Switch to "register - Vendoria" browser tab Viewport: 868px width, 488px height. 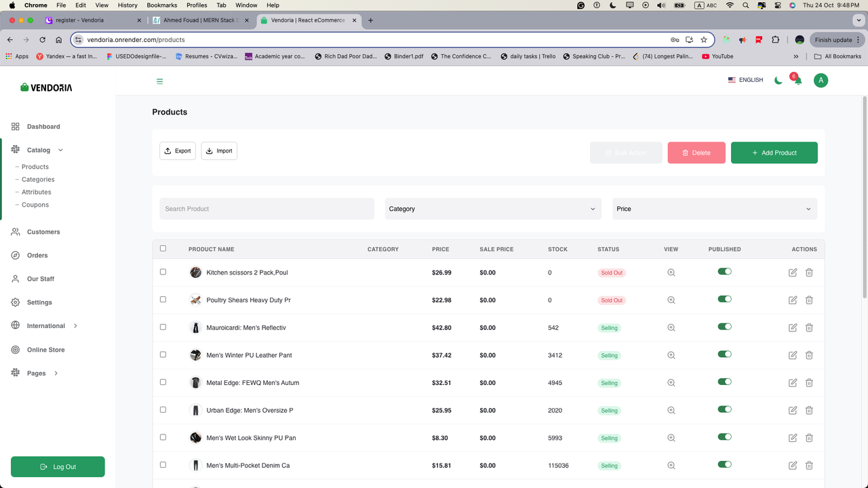93,20
